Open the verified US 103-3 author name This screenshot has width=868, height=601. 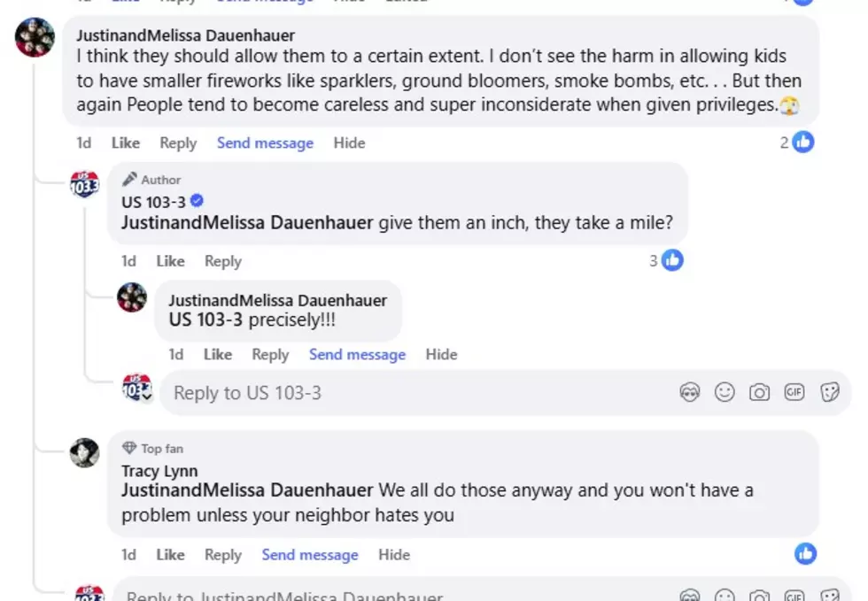point(153,202)
